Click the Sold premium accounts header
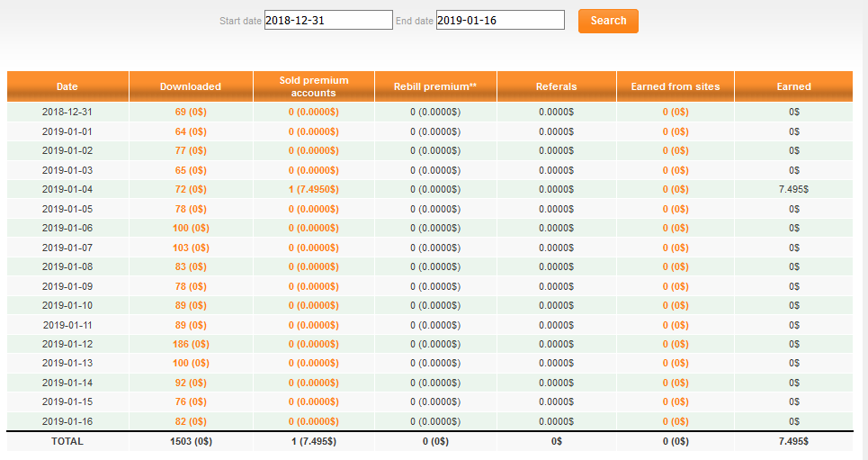 tap(314, 86)
